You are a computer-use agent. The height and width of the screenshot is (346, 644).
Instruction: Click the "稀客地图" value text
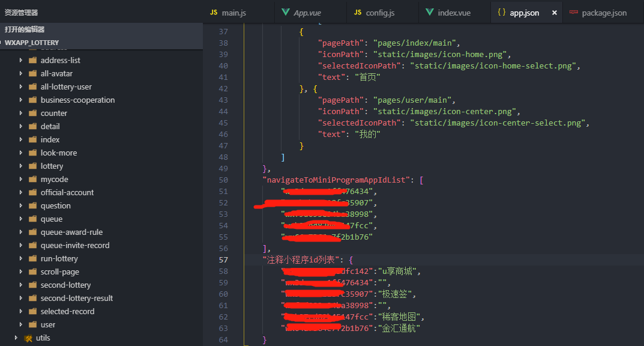(399, 317)
